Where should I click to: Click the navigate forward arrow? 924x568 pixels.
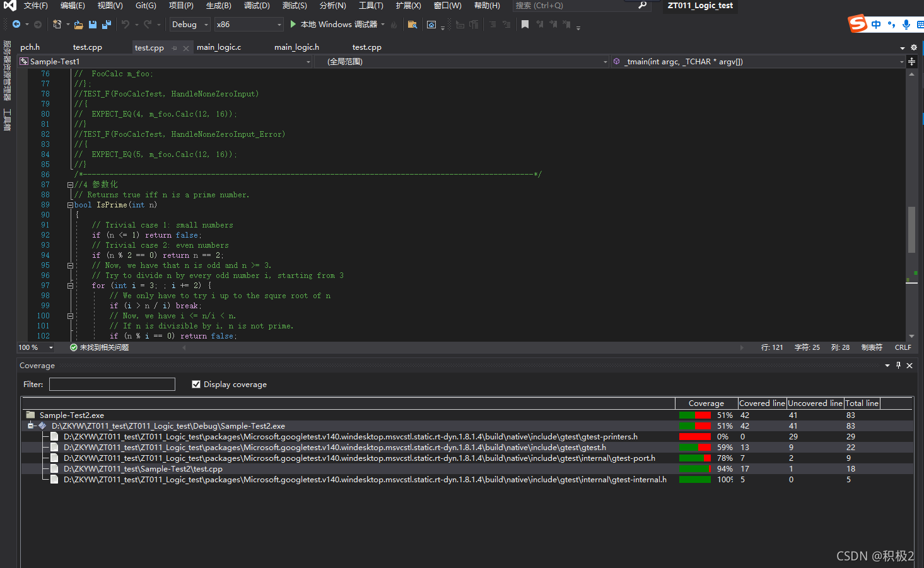38,24
